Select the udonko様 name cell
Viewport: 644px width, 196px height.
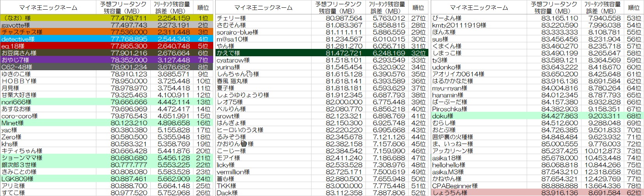479,67
